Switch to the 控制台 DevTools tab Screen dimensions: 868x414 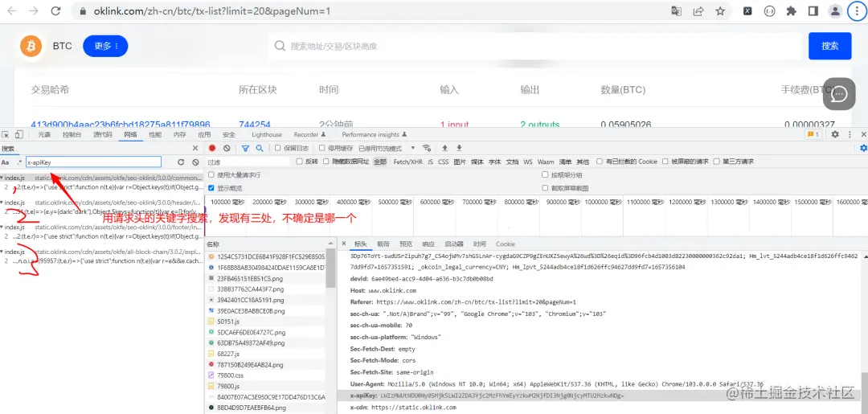[x=72, y=134]
